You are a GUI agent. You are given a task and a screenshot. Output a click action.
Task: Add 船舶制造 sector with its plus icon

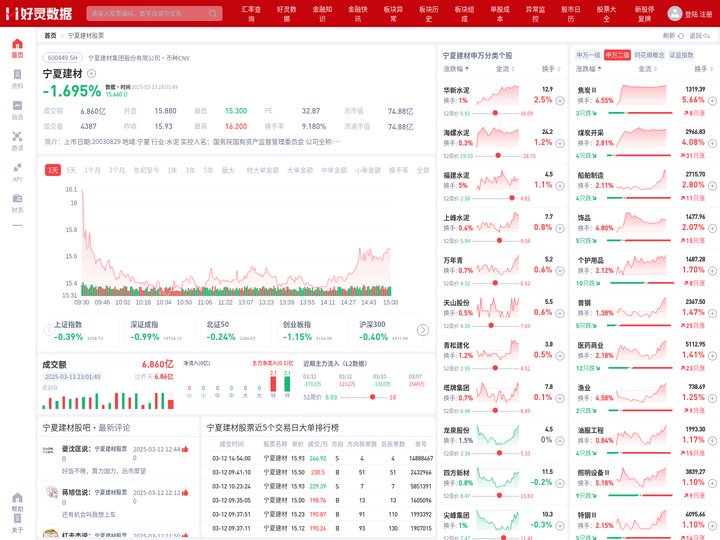pos(712,186)
